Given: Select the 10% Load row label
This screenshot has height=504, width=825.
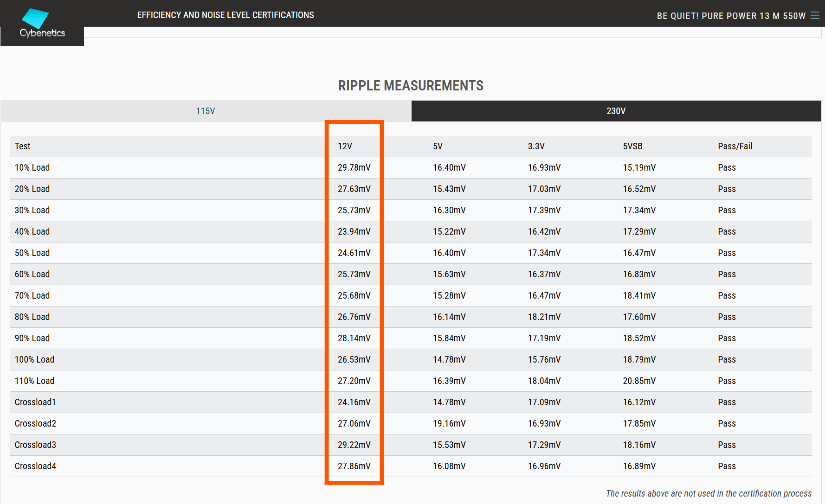Looking at the screenshot, I should [x=32, y=167].
